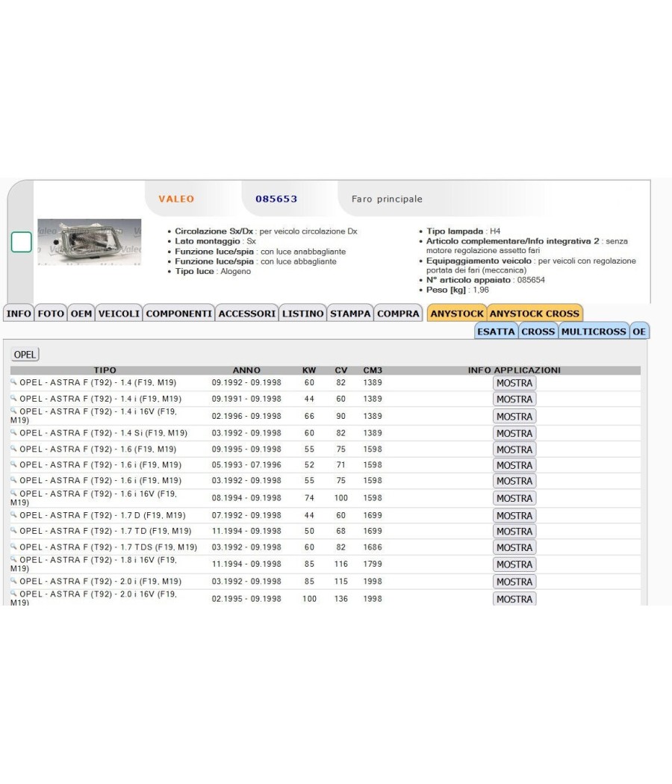
Task: Click the paired article number 085654
Action: point(531,280)
